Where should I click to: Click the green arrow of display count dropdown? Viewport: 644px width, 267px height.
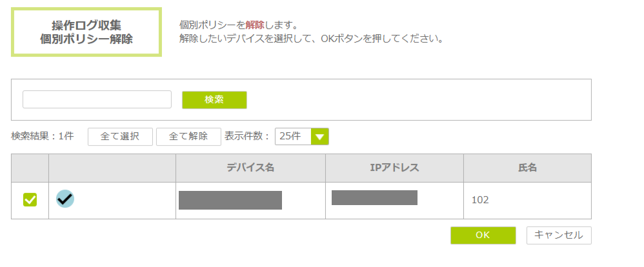pos(320,137)
